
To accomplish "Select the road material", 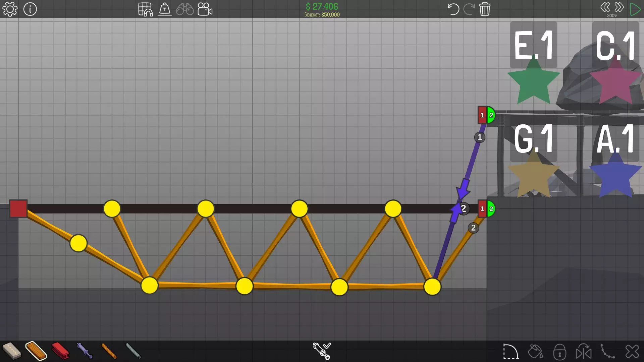I will pos(12,351).
